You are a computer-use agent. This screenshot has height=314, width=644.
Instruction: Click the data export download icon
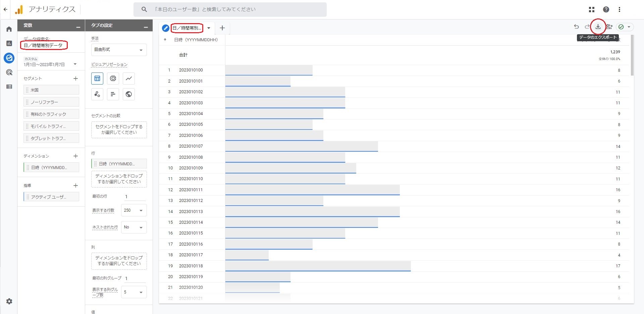(x=598, y=27)
